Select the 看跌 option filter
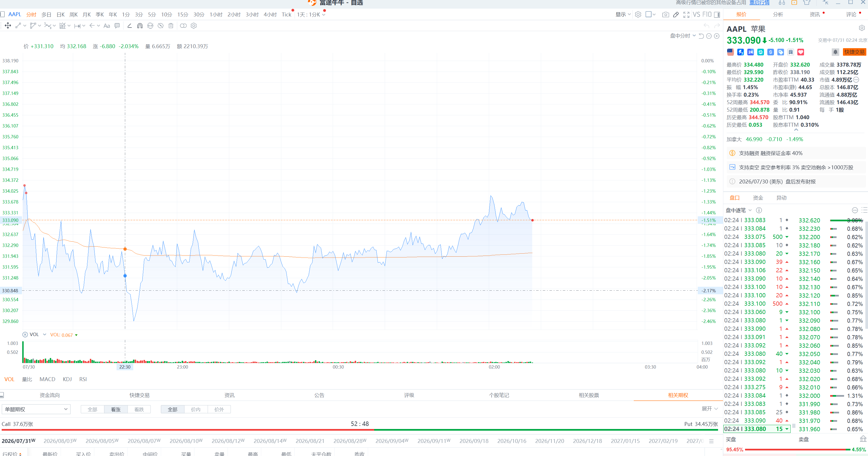 pyautogui.click(x=139, y=410)
